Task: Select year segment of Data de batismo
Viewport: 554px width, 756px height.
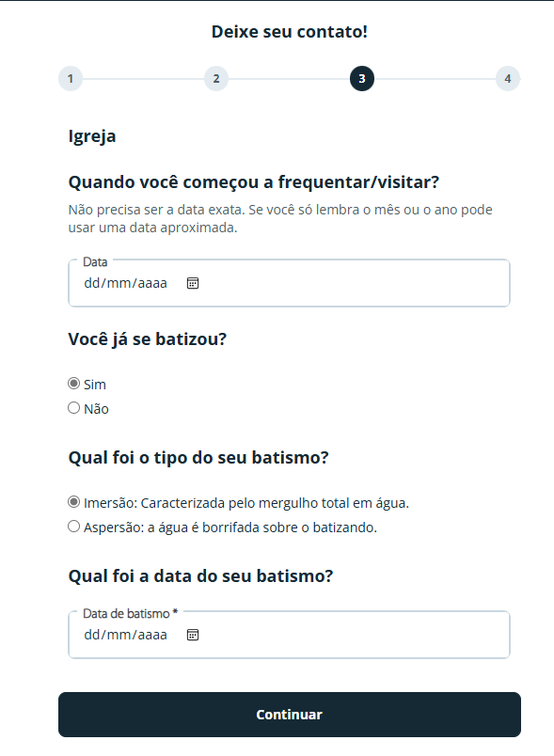Action: click(x=152, y=635)
